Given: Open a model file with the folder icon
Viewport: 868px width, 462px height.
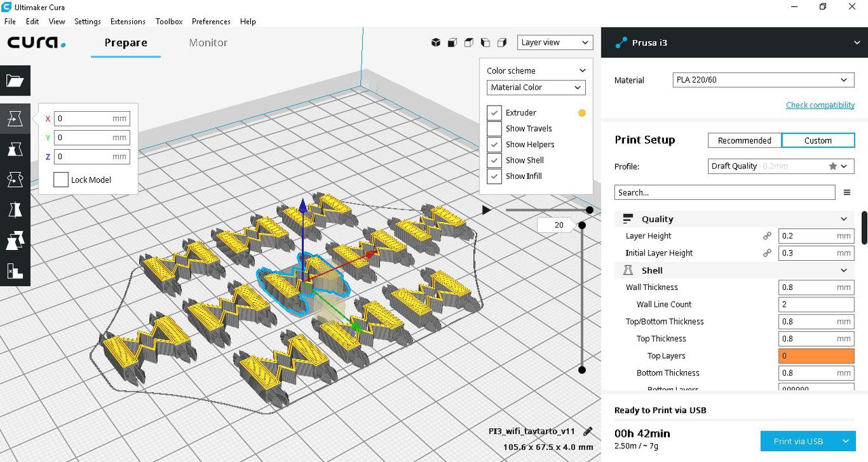Looking at the screenshot, I should (15, 81).
